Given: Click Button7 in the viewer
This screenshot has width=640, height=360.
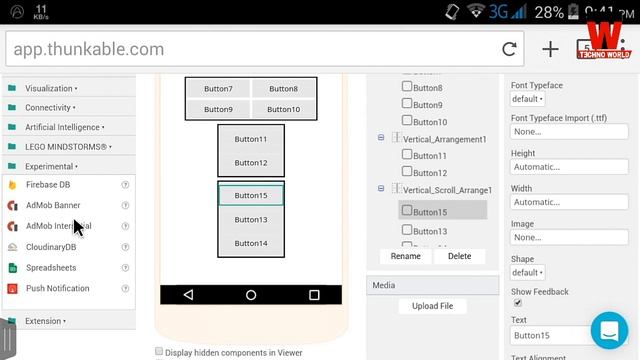Looking at the screenshot, I should click(x=218, y=89).
